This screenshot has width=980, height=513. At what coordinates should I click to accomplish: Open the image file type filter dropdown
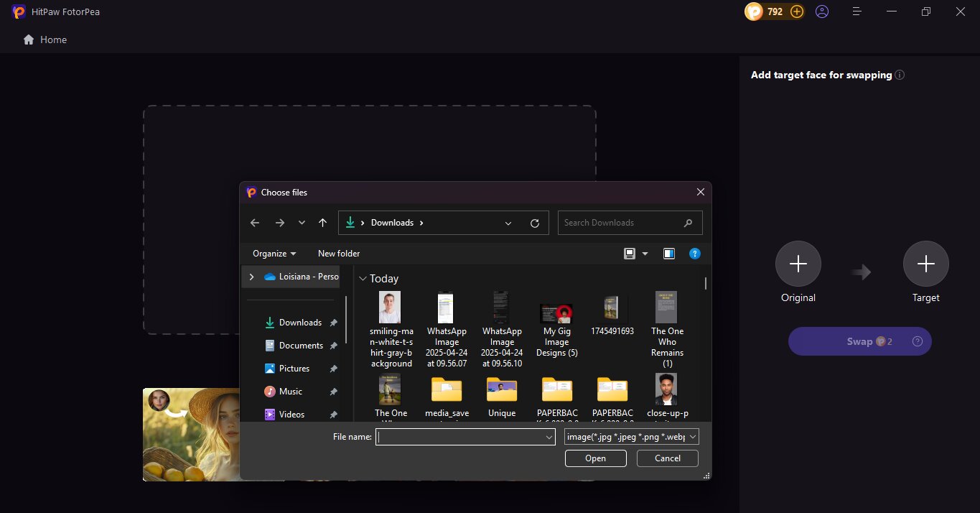[x=631, y=436]
